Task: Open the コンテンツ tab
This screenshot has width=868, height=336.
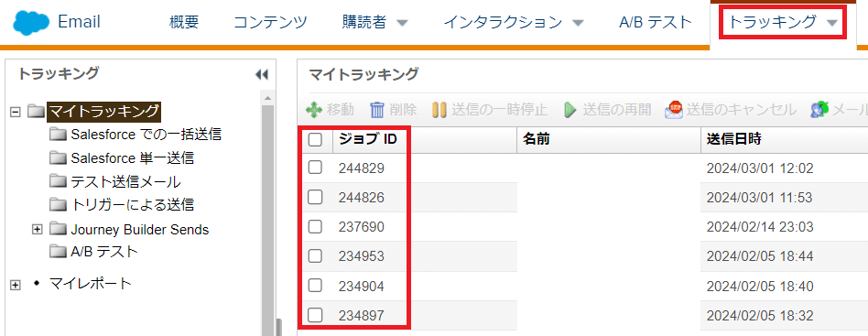Action: pyautogui.click(x=270, y=23)
